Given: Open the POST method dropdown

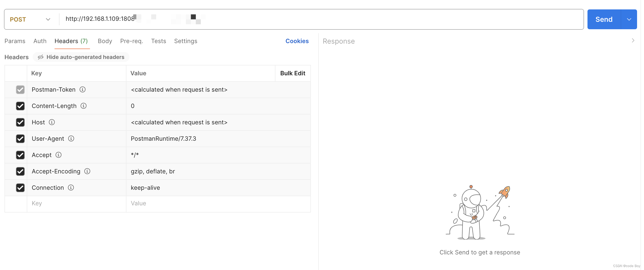Looking at the screenshot, I should pos(30,20).
